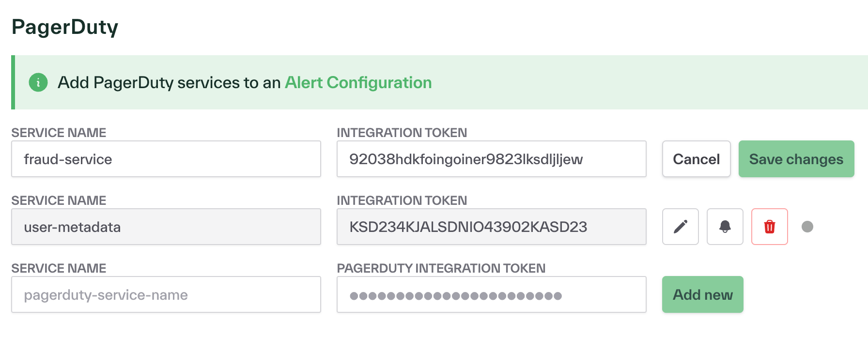Click the PagerDuty page heading
Viewport: 868px width, 338px height.
pyautogui.click(x=64, y=27)
